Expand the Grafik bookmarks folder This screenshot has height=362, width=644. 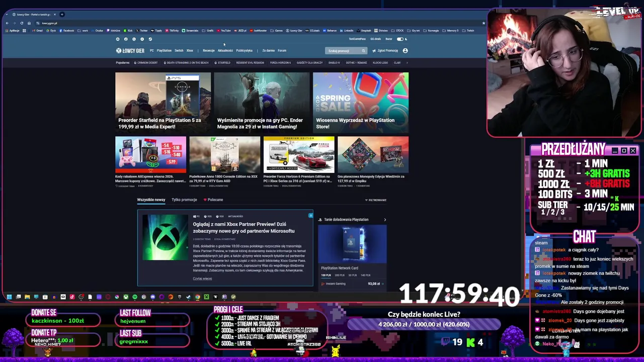coord(208,31)
